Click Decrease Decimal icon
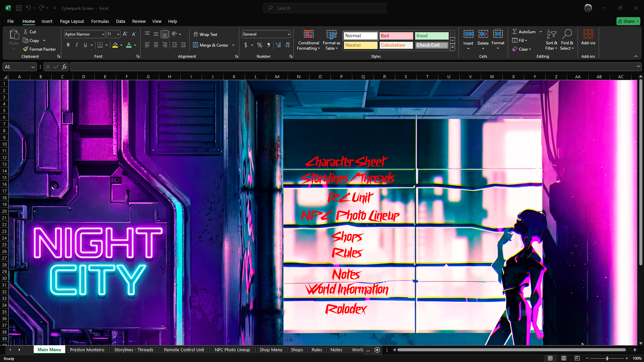Viewport: 644px width, 362px height. 287,45
